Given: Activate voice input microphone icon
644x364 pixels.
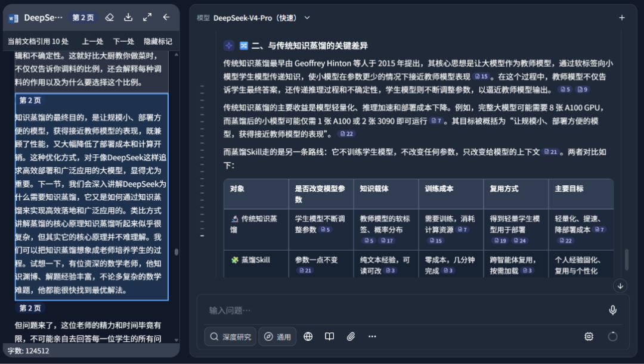Looking at the screenshot, I should [x=613, y=310].
